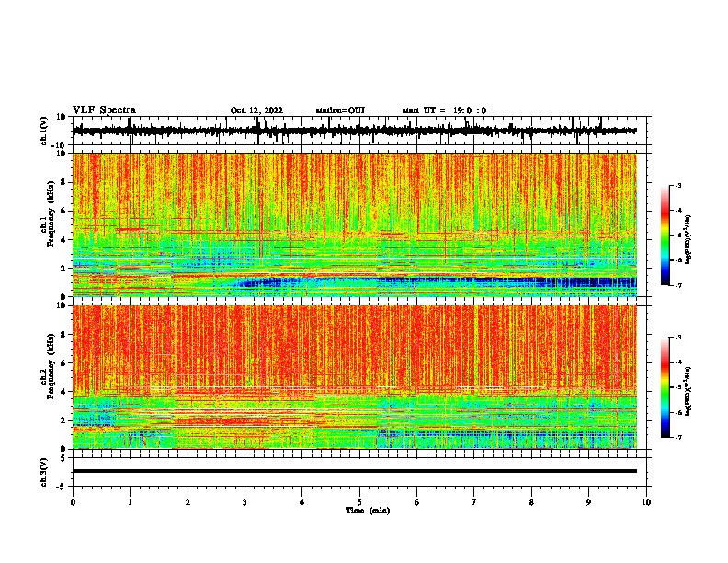This screenshot has height=563, width=728.
Task: Click tick label "6" on the Time axis
Action: click(417, 502)
